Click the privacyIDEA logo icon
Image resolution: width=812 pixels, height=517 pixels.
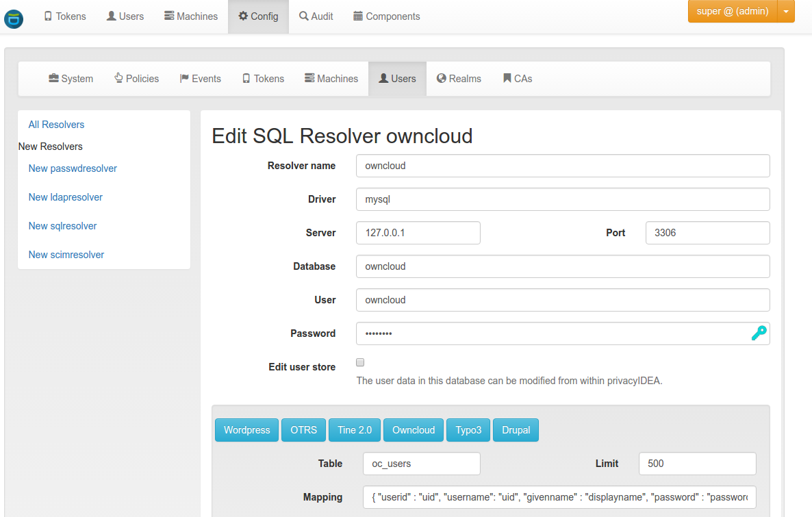(14, 18)
